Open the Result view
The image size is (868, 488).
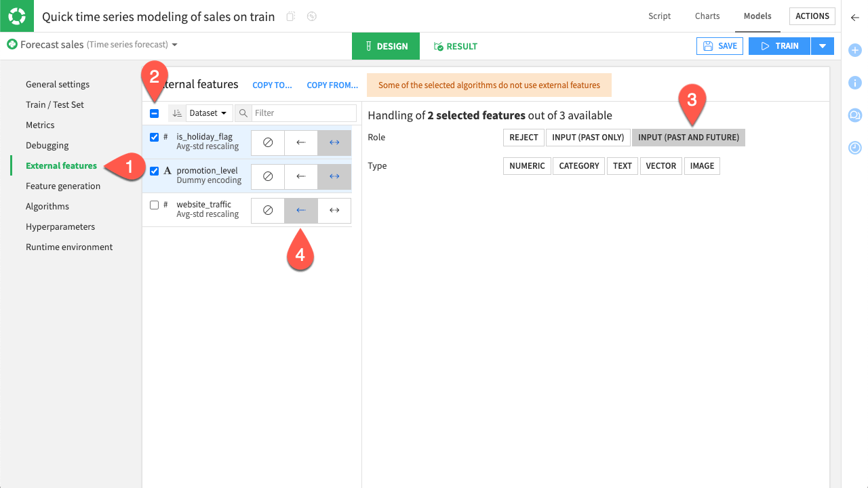455,45
